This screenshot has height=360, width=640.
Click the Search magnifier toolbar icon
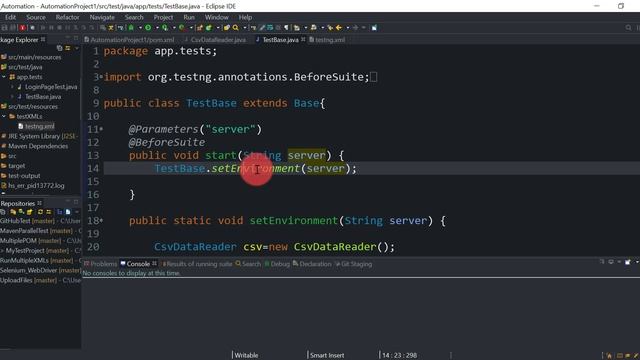236,28
